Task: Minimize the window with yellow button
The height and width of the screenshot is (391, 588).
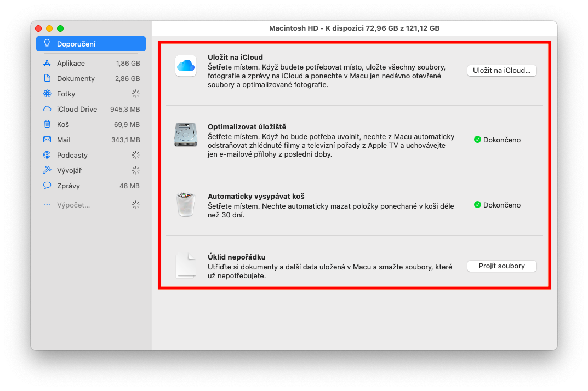Action: 49,28
